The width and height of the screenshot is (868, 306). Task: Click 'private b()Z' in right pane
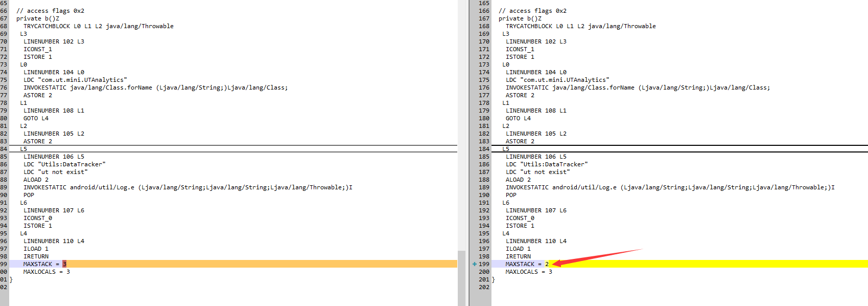[x=520, y=18]
